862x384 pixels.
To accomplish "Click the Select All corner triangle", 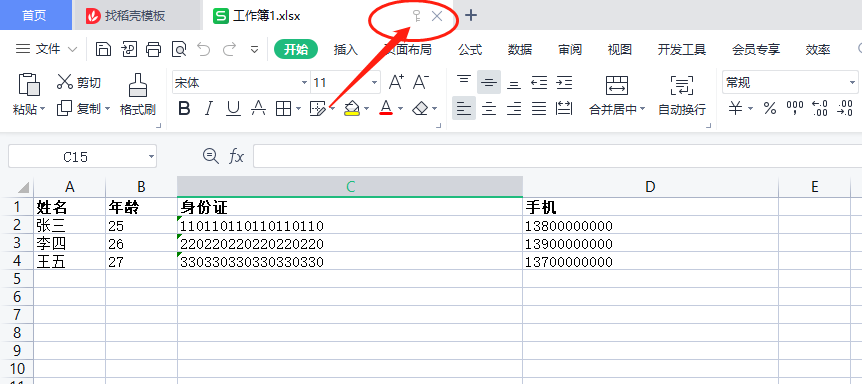I will point(23,188).
